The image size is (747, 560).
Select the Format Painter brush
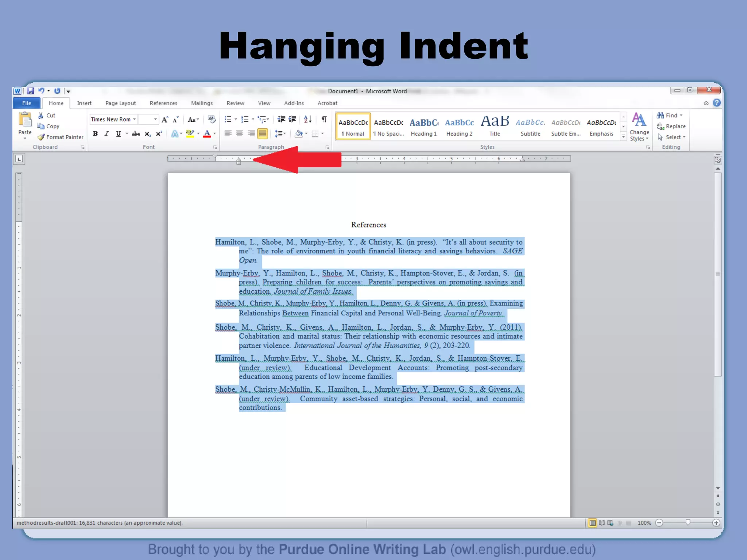[x=41, y=137]
